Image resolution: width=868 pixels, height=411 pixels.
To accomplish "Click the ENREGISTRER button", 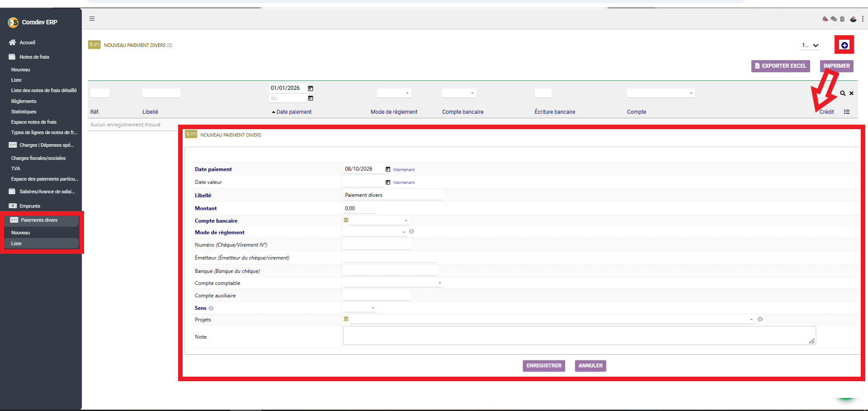I will point(544,366).
